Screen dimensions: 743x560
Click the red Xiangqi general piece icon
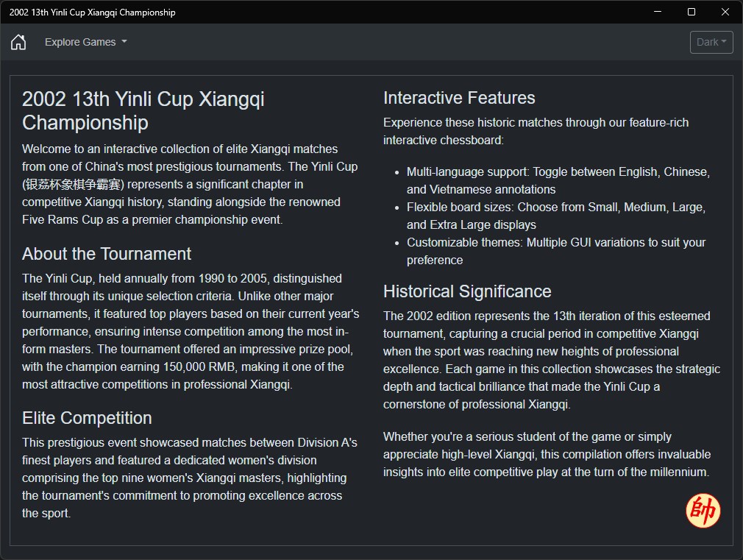[x=703, y=511]
